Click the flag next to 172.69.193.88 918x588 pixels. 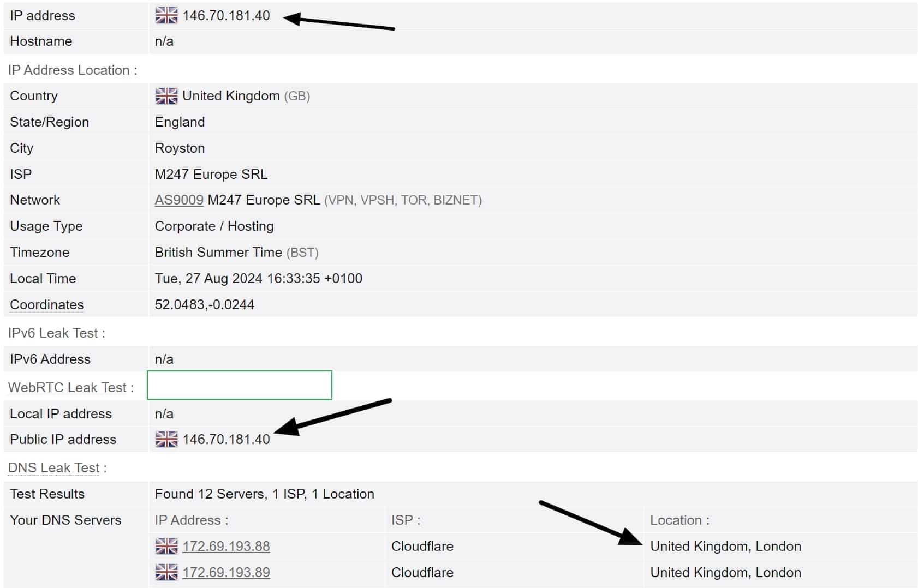166,546
